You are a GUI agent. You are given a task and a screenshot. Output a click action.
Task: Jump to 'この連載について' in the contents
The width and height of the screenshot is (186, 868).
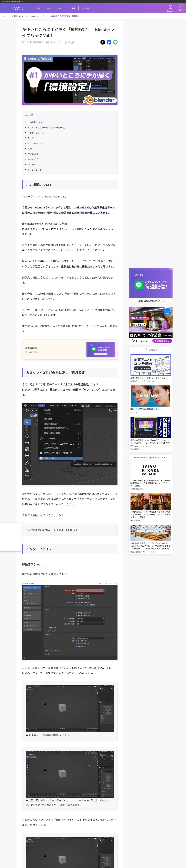[x=35, y=122]
